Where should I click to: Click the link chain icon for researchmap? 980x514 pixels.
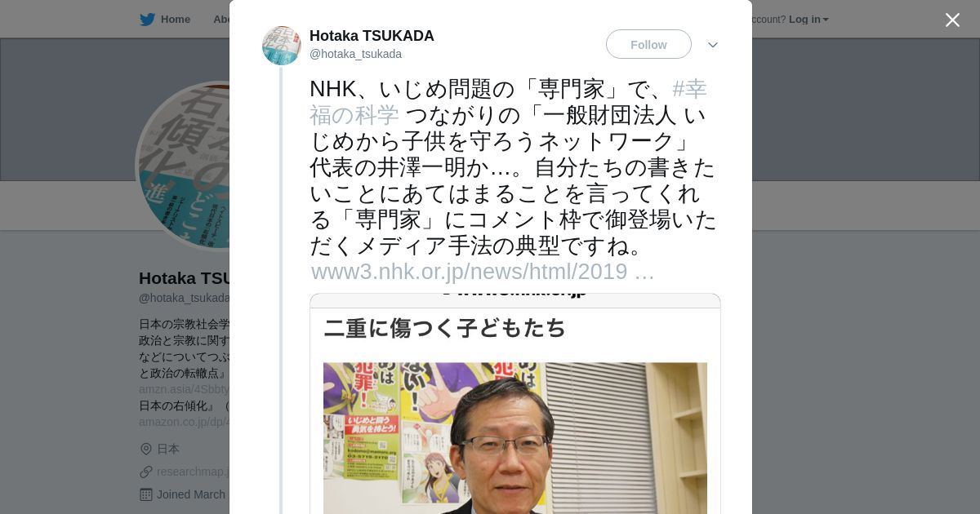[146, 472]
